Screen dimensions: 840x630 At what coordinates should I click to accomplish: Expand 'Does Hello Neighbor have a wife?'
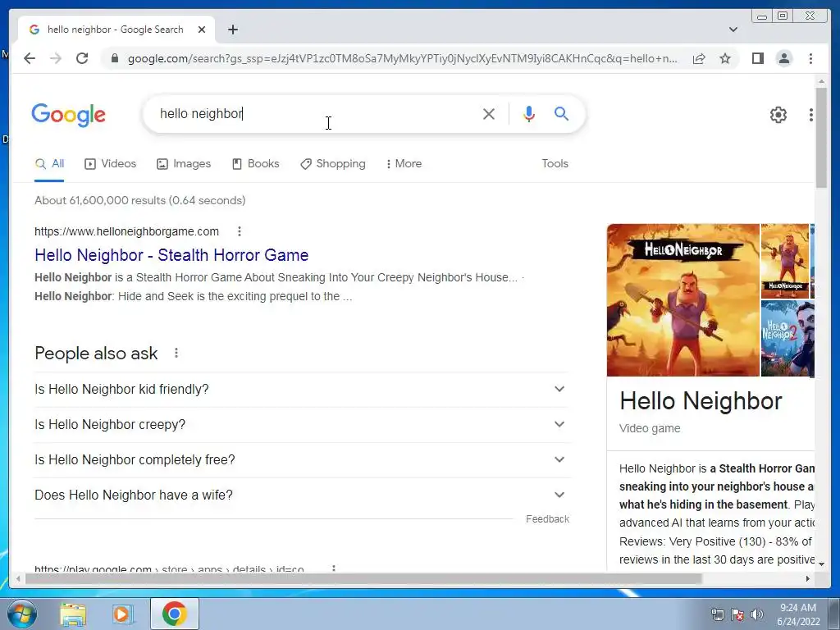pyautogui.click(x=300, y=495)
